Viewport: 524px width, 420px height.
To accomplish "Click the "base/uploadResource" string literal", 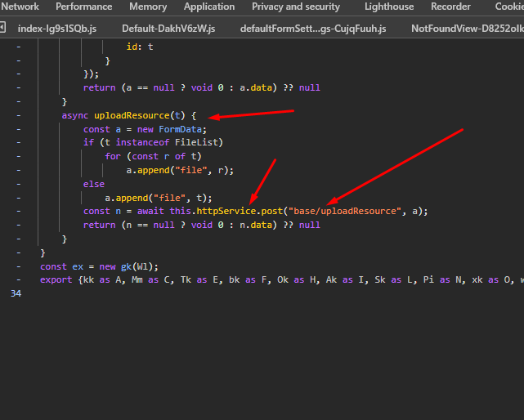I will [344, 211].
